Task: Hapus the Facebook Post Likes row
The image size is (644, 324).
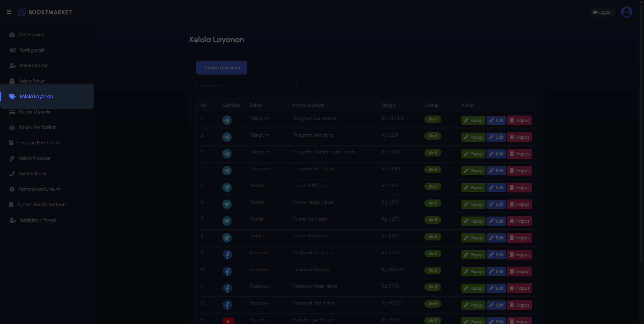Action: point(519,254)
